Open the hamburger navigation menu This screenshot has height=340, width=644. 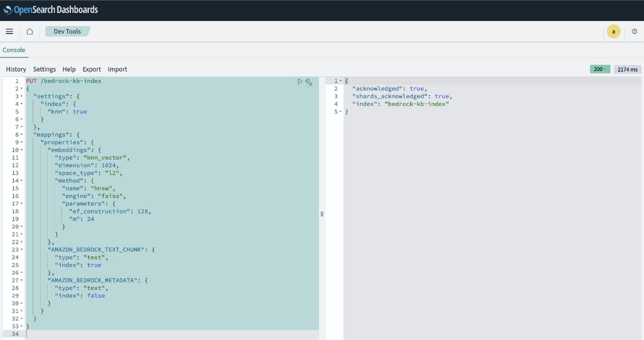click(x=9, y=31)
